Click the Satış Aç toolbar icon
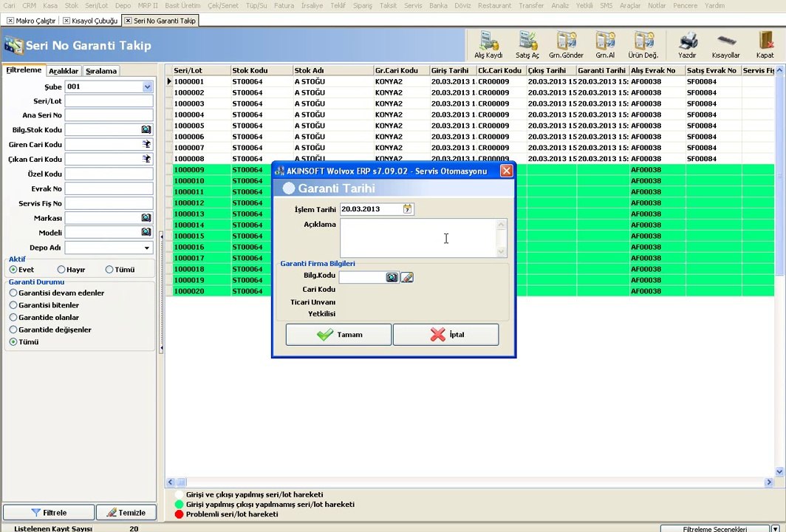 pos(527,45)
